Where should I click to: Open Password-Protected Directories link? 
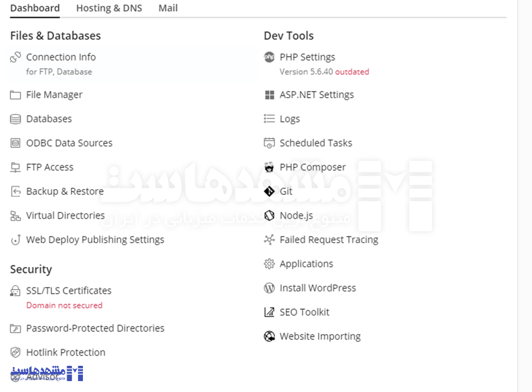tap(95, 328)
